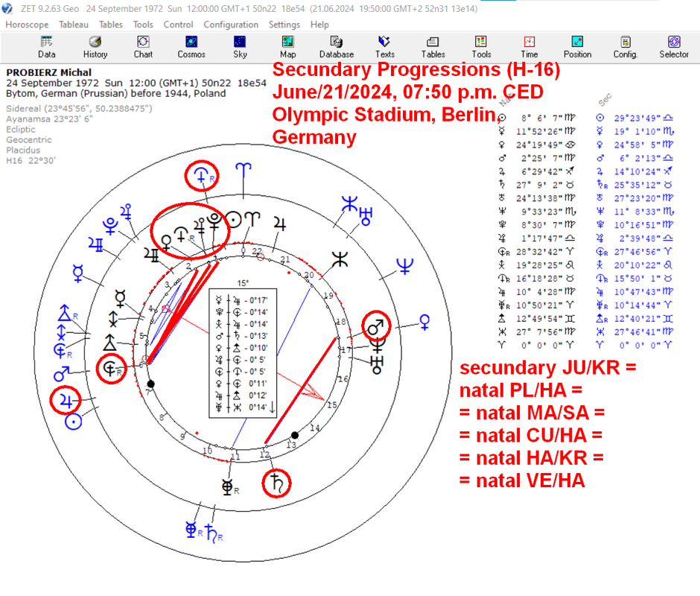700x596 pixels.
Task: Click the black Sun glyph near chart top
Action: 233,219
